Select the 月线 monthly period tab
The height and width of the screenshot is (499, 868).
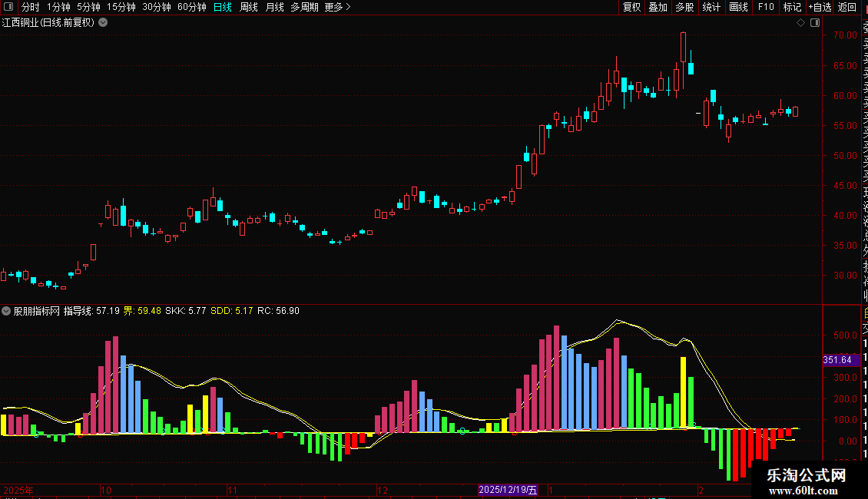[x=274, y=7]
